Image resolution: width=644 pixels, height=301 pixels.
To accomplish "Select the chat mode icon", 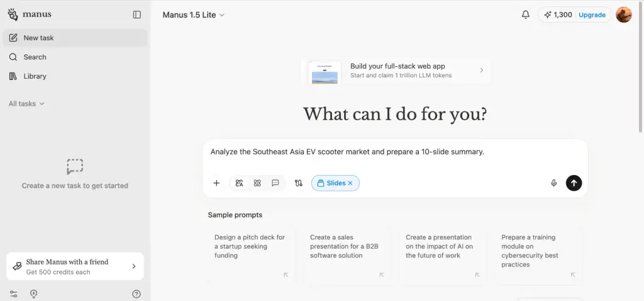I will pos(275,183).
